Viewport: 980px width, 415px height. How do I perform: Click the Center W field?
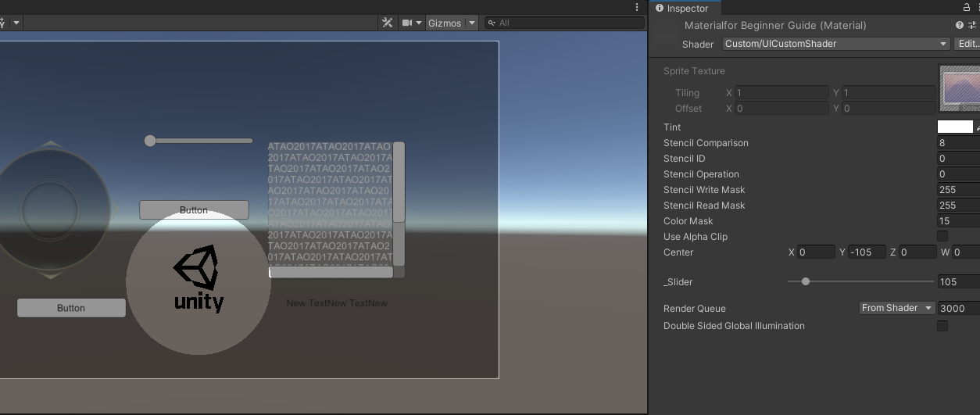tap(966, 252)
